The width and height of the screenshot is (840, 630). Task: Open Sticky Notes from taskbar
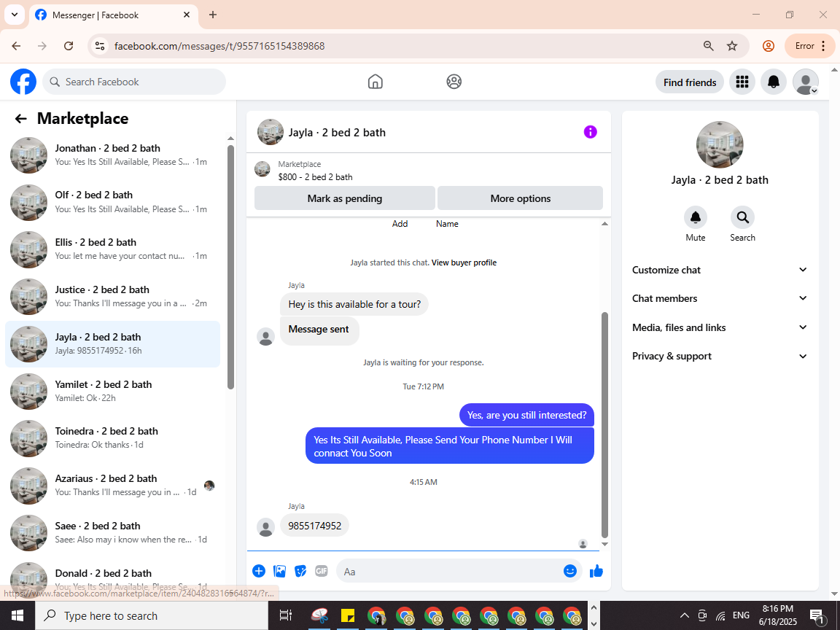point(349,615)
